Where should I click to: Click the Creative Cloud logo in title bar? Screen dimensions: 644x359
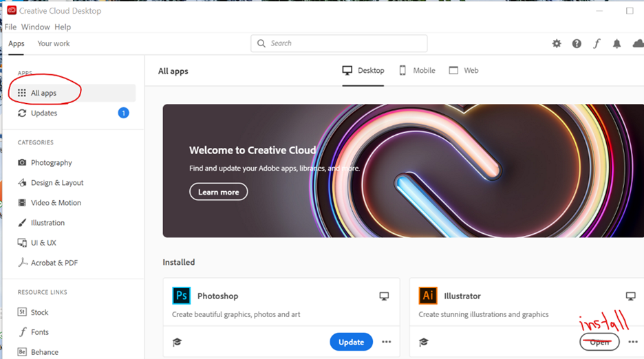point(12,10)
